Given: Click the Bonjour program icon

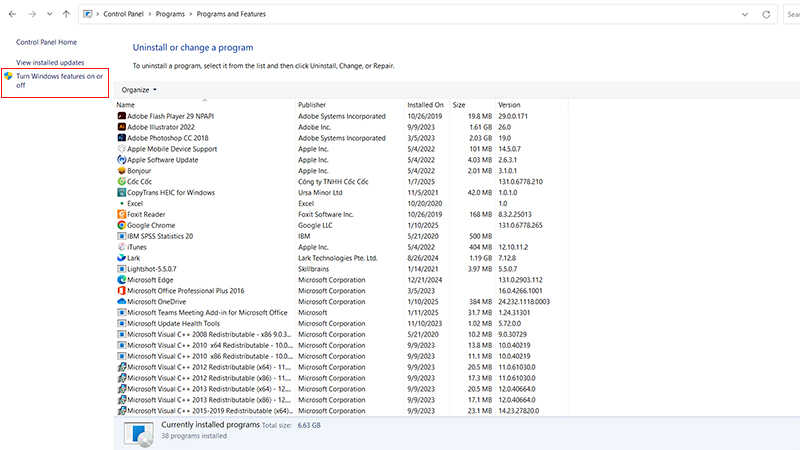Looking at the screenshot, I should pos(121,170).
